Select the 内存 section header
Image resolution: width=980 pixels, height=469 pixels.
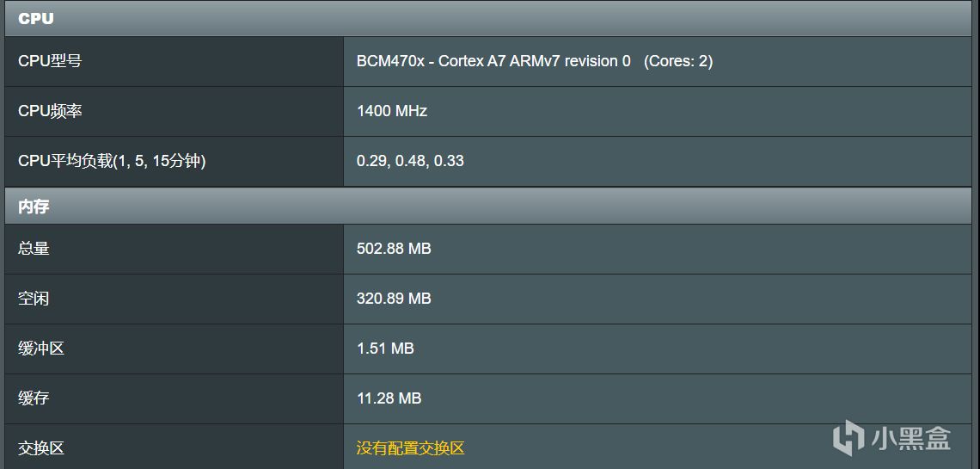click(x=34, y=207)
